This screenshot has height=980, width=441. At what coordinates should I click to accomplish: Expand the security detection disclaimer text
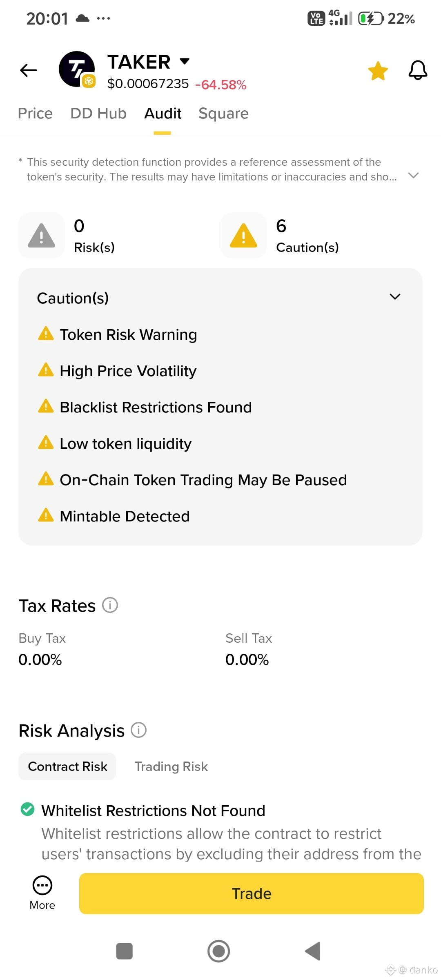tap(414, 175)
